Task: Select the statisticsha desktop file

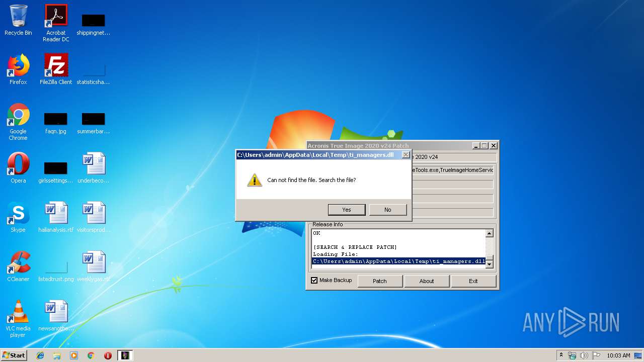Action: [93, 73]
